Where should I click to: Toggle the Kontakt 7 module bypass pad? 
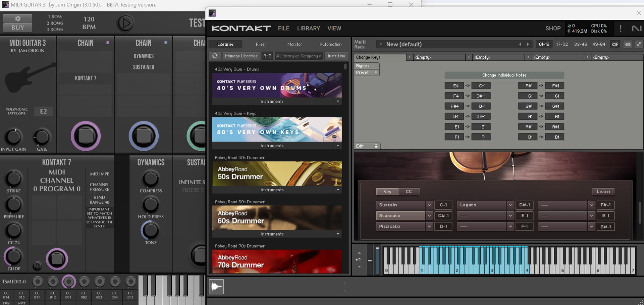pyautogui.click(x=57, y=259)
